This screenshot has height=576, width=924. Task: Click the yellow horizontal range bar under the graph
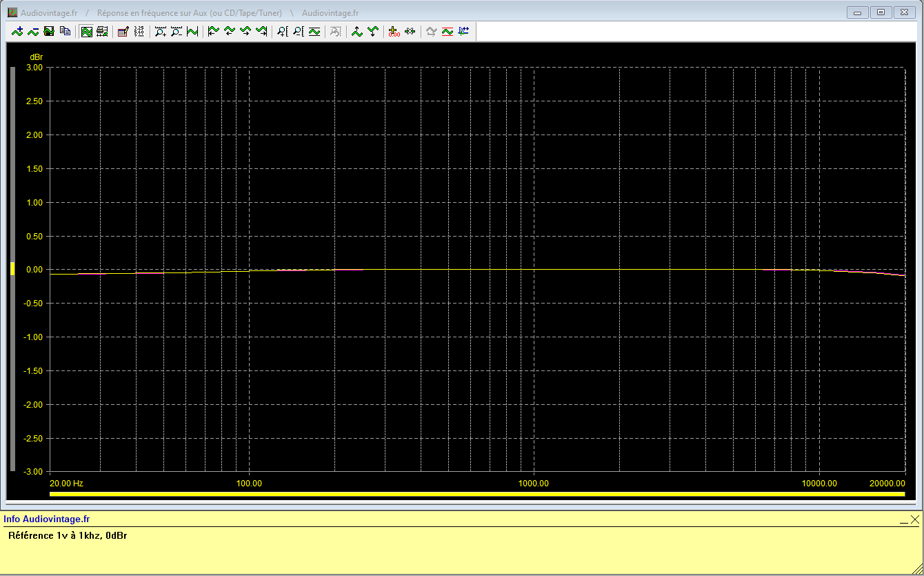pos(477,494)
